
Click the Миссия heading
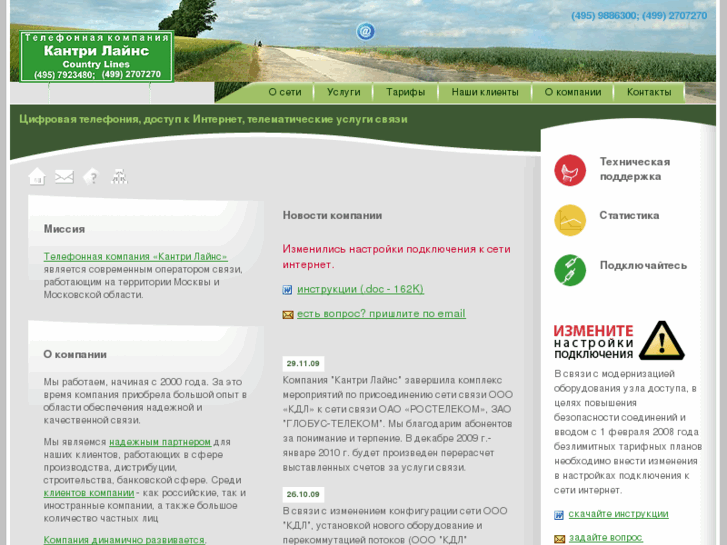pyautogui.click(x=64, y=229)
